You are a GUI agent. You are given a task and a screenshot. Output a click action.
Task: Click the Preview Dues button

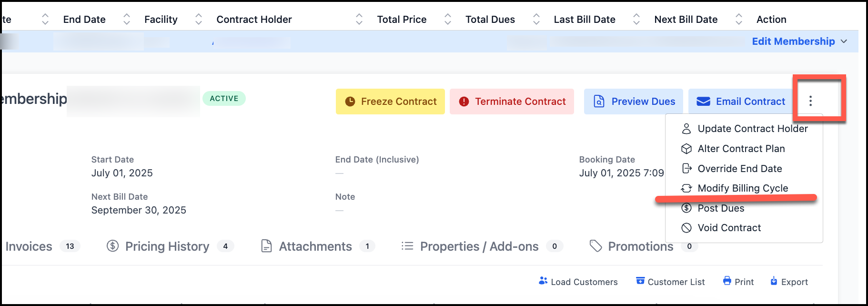click(633, 102)
